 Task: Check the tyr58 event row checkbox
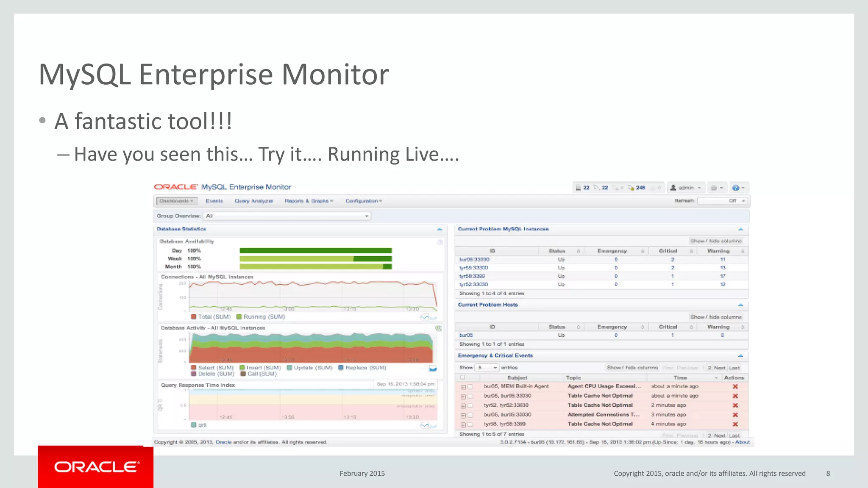click(x=470, y=424)
